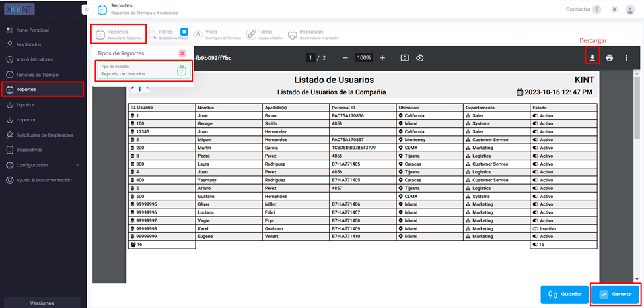Expand the Configuración sidebar menu
The width and height of the screenshot is (644, 308).
43,165
